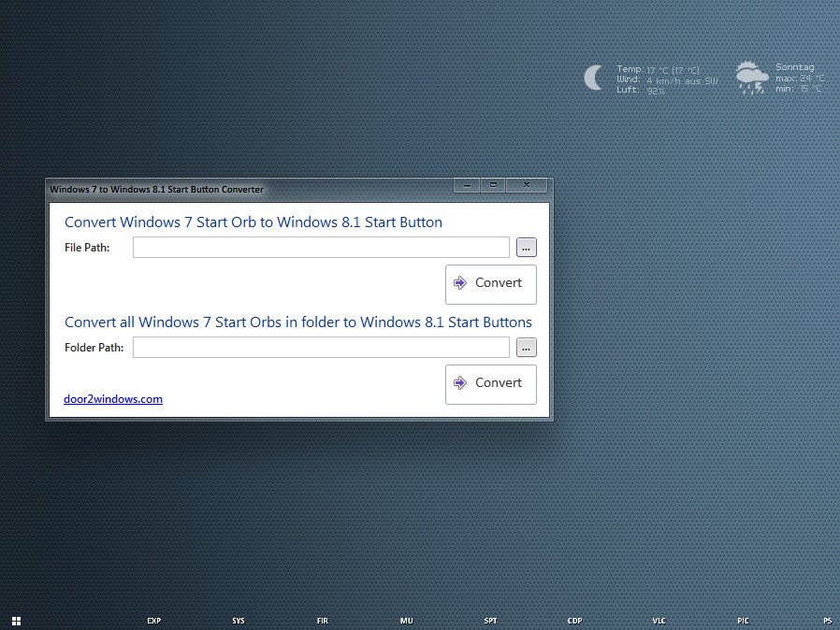Open the door2windows.com link
Viewport: 840px width, 630px height.
[113, 399]
